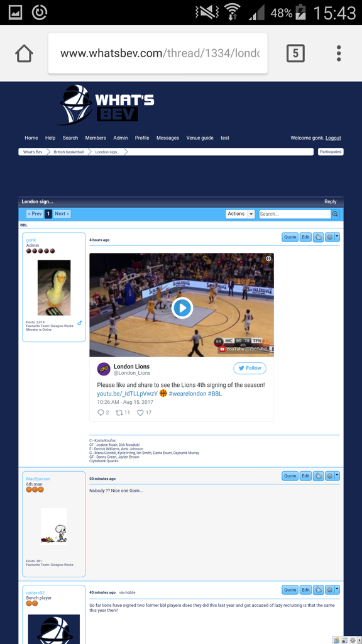
Task: Click the gear icon on MacSporran's post
Action: pyautogui.click(x=329, y=475)
